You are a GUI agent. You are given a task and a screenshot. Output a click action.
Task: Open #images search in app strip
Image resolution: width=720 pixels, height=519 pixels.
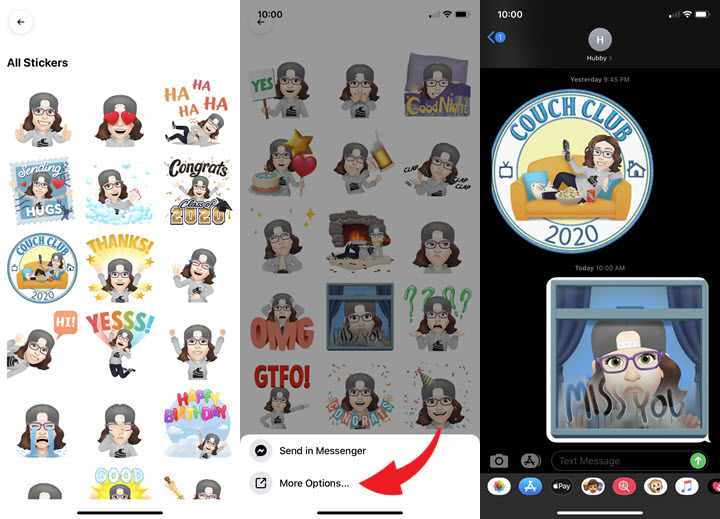tap(624, 486)
